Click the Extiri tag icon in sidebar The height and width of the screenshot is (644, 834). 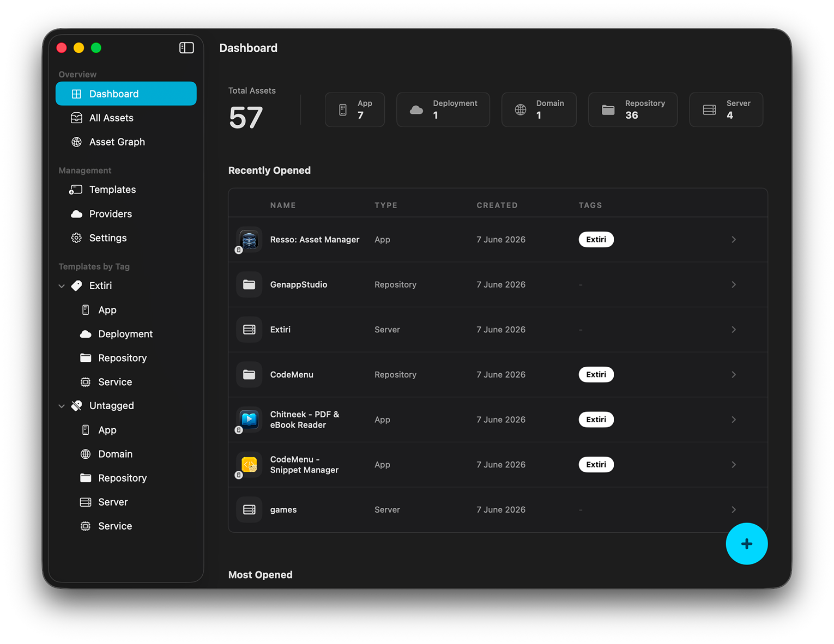(77, 285)
